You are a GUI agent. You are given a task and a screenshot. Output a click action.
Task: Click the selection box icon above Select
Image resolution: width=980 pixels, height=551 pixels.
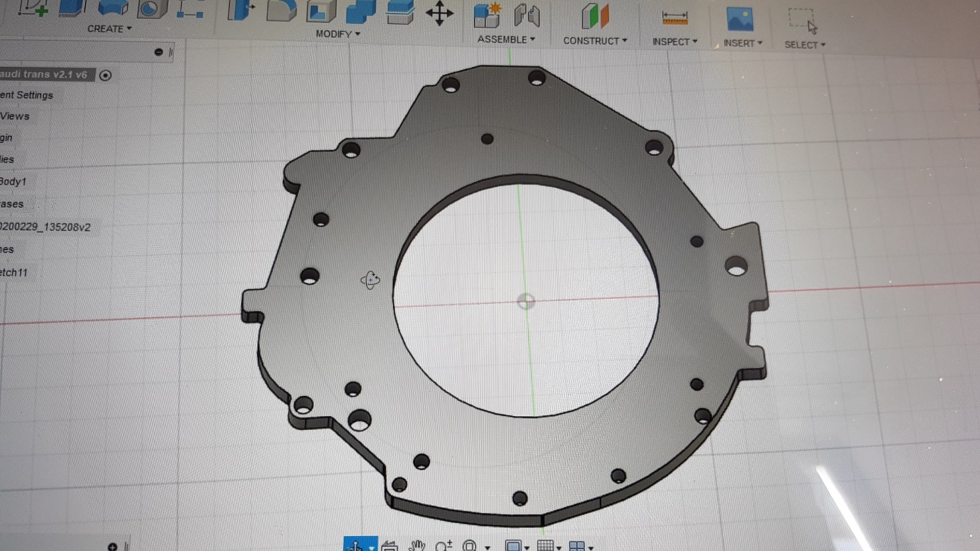tap(802, 20)
